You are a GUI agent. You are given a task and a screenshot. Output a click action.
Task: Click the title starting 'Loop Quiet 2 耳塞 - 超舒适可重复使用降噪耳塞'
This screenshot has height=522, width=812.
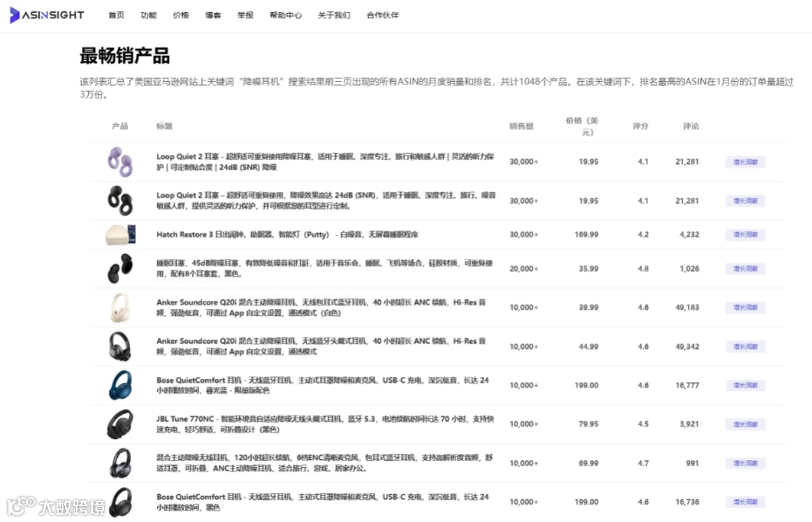coord(326,162)
